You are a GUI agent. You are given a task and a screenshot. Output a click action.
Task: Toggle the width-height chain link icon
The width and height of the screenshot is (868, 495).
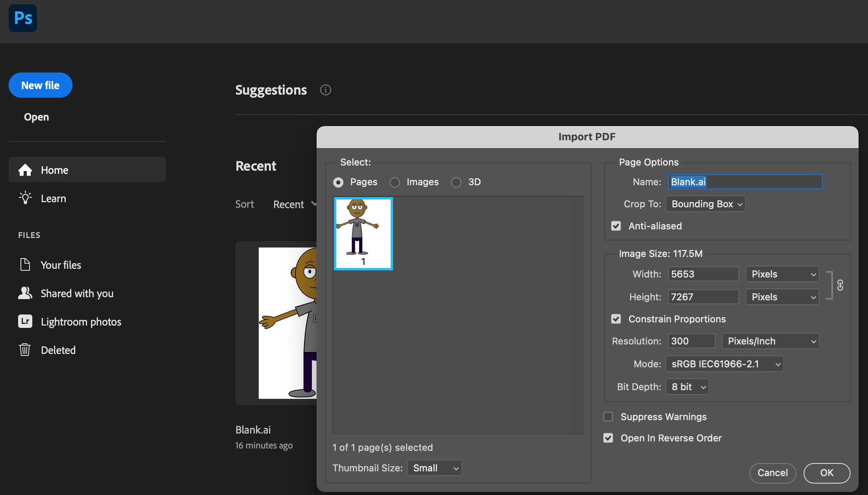[x=840, y=285]
